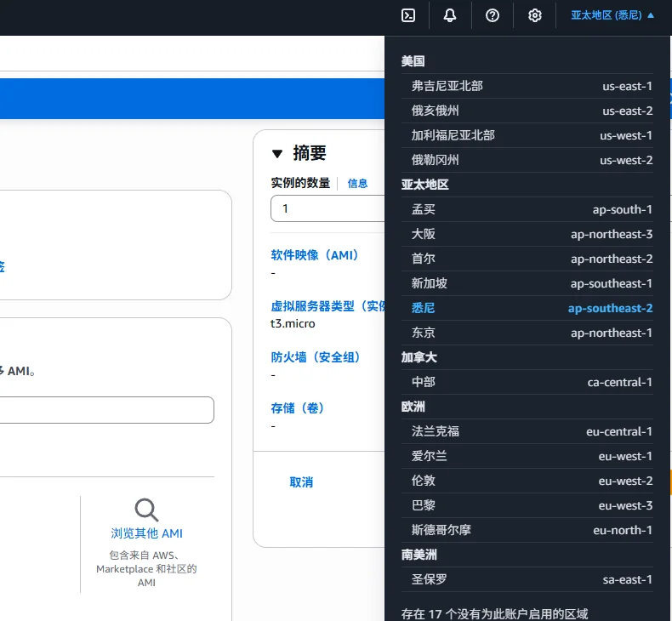Viewport: 672px width, 621px height.
Task: Click the magnifier icon for browsing AMIs
Action: tap(146, 510)
